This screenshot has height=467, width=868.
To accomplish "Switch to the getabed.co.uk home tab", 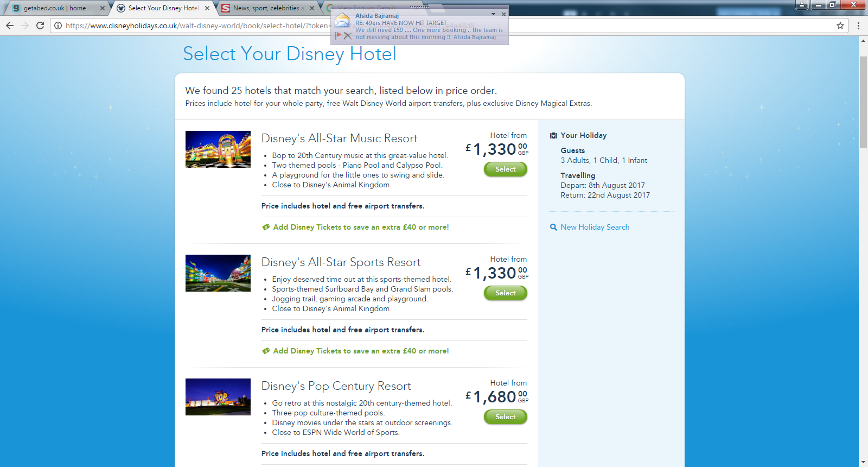I will (x=55, y=8).
